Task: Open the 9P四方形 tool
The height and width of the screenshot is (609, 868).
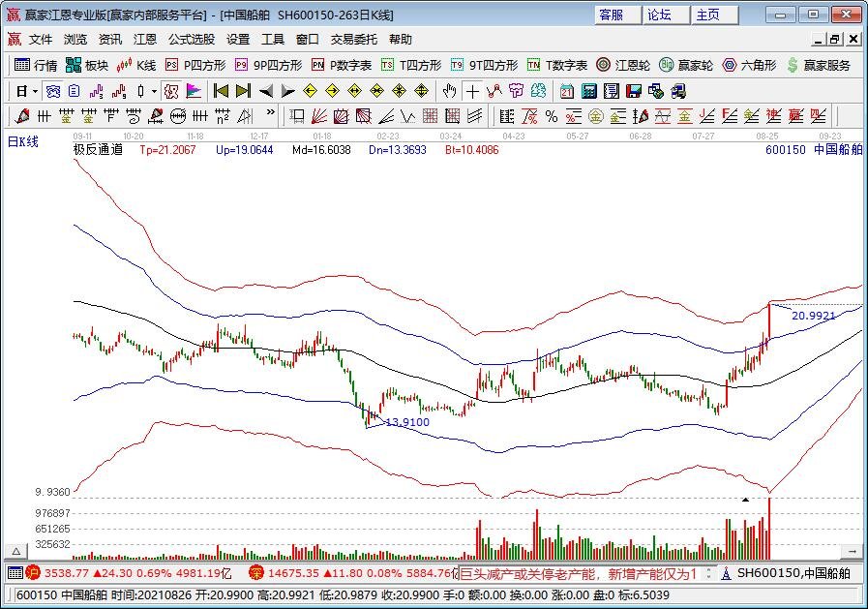Action: tap(268, 65)
